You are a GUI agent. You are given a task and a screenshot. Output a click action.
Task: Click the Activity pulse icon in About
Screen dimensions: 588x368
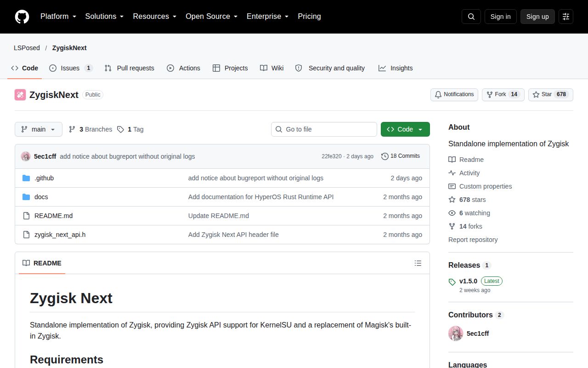pyautogui.click(x=452, y=173)
